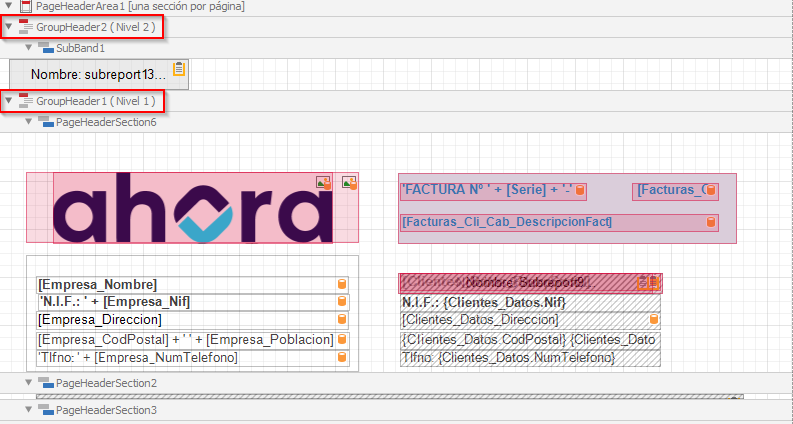Click the PageHeaderSection3 band icon
The width and height of the screenshot is (793, 424).
click(46, 409)
